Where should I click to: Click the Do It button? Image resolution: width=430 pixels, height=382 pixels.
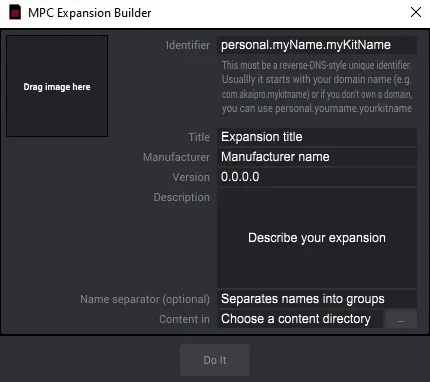point(215,360)
